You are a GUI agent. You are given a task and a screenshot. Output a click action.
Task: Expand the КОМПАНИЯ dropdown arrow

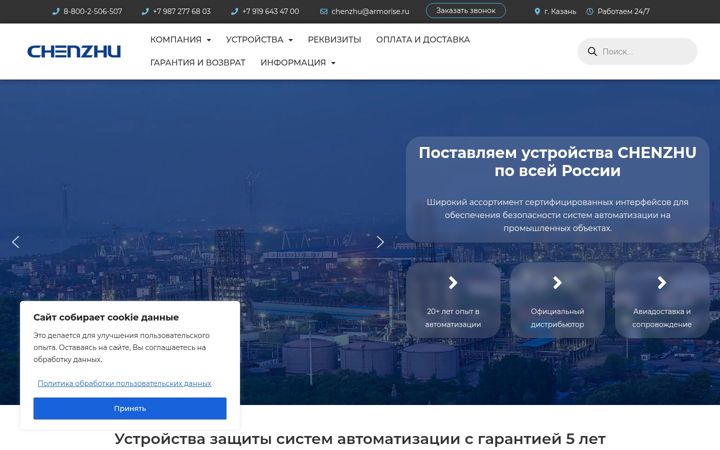pyautogui.click(x=209, y=40)
